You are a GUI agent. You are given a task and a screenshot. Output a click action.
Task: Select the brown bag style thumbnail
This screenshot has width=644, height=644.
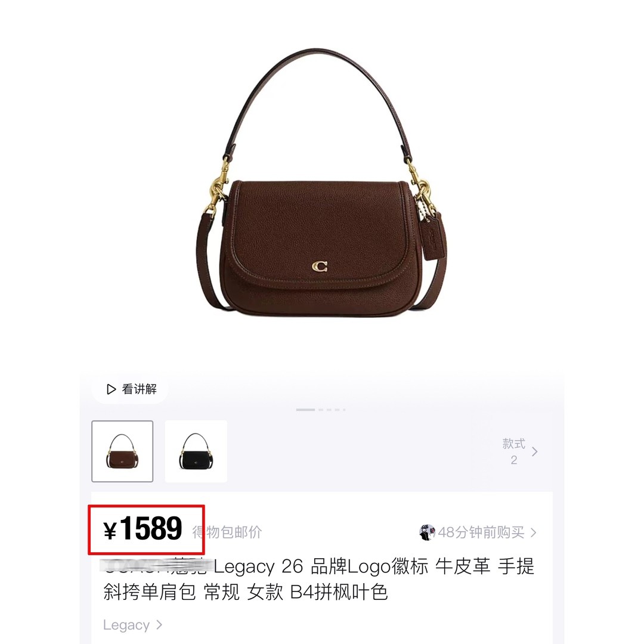point(122,451)
